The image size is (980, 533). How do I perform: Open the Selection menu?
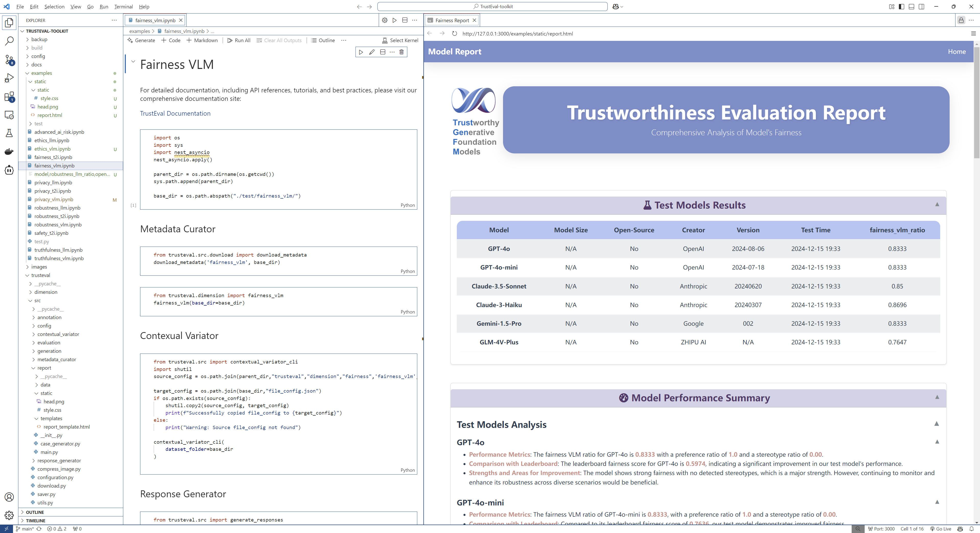click(54, 6)
